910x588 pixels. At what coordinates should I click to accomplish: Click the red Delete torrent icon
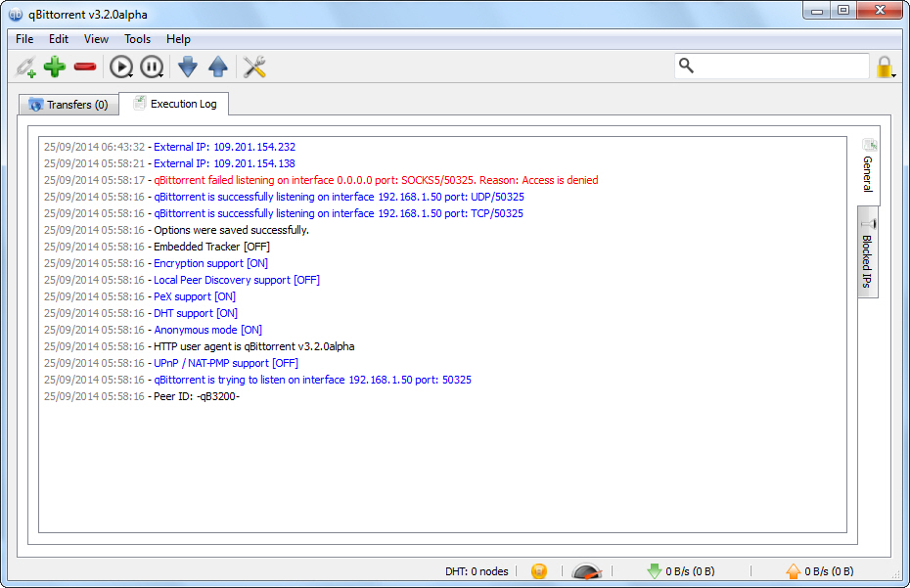coord(85,67)
